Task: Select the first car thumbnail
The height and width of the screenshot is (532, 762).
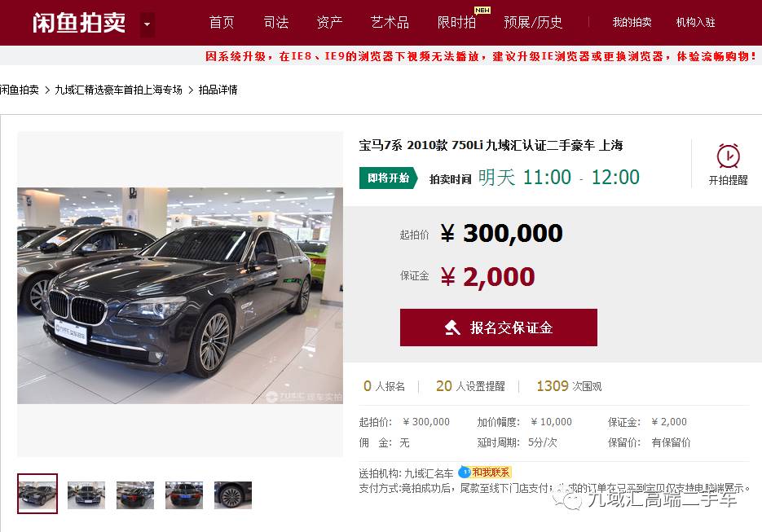Action: tap(37, 494)
